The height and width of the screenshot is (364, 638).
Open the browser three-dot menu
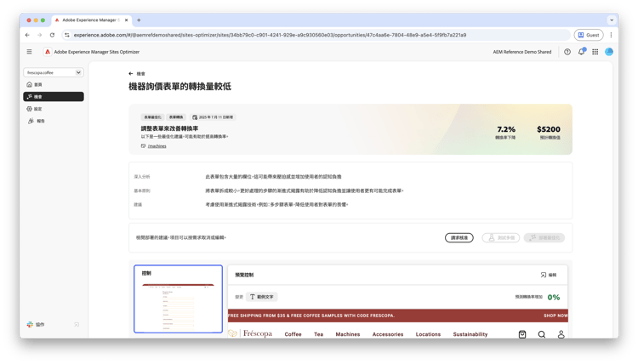611,35
